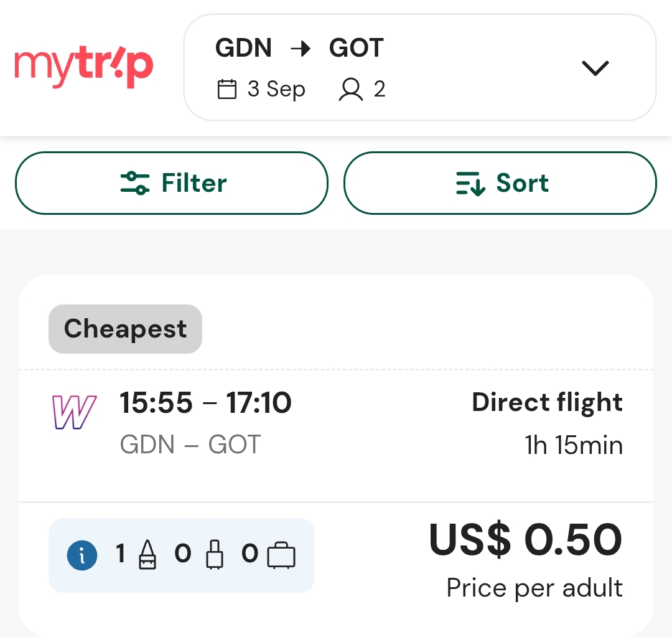Select the 15:55 – 17:10 flight times
Screen dimensions: 672x637
206,402
